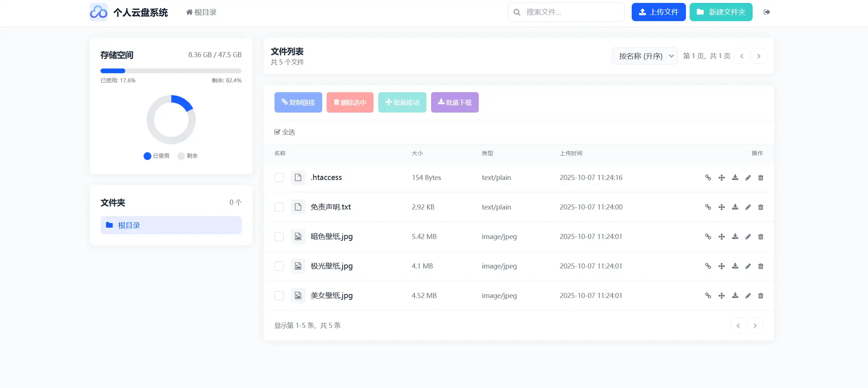The height and width of the screenshot is (388, 868).
Task: Click the 上传文件 upload button
Action: [x=658, y=12]
